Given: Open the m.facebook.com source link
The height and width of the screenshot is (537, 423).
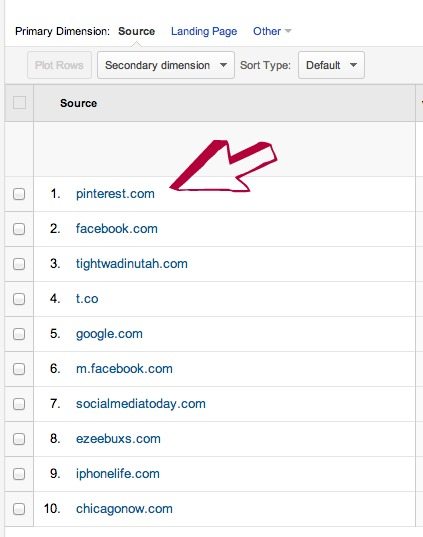Looking at the screenshot, I should [124, 369].
